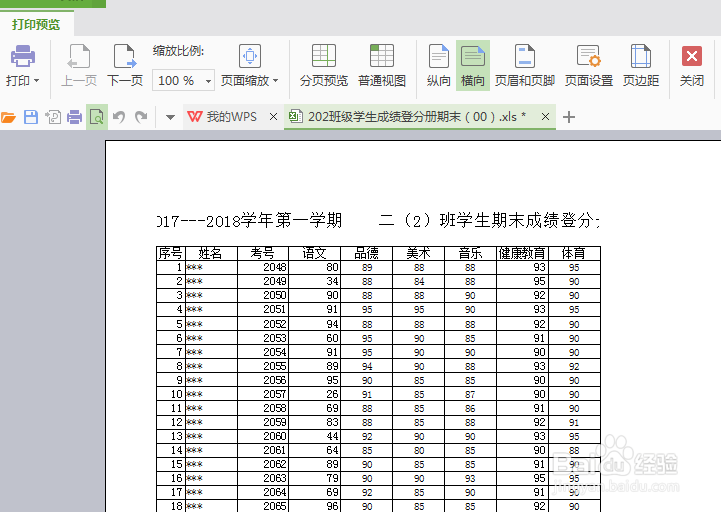Set landscape orientation (横向)
This screenshot has width=721, height=512.
click(473, 66)
